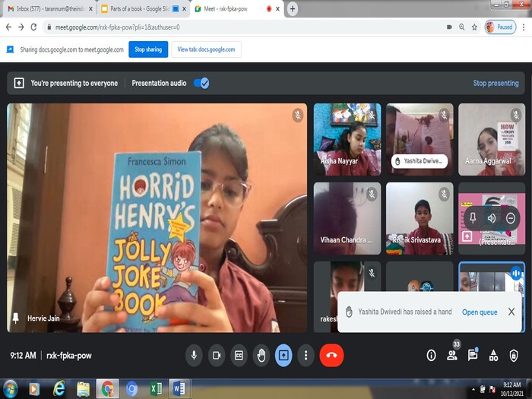Show the participants list icon

(452, 355)
